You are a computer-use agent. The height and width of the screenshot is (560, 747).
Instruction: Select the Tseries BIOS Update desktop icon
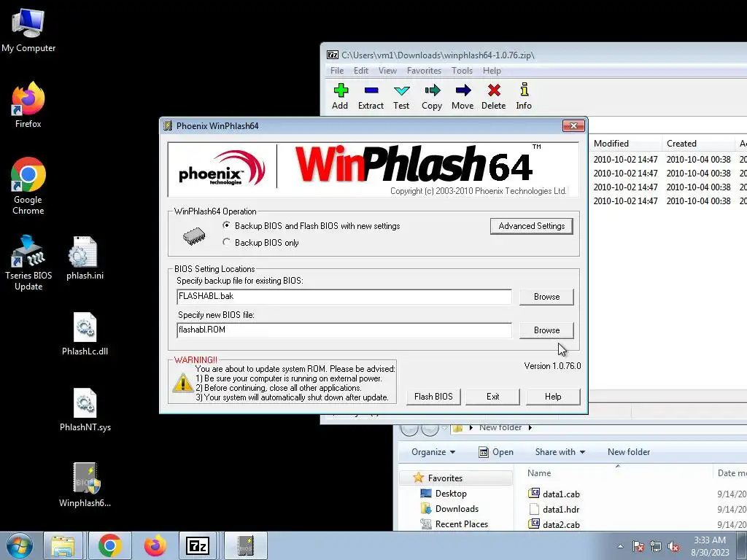click(x=28, y=262)
